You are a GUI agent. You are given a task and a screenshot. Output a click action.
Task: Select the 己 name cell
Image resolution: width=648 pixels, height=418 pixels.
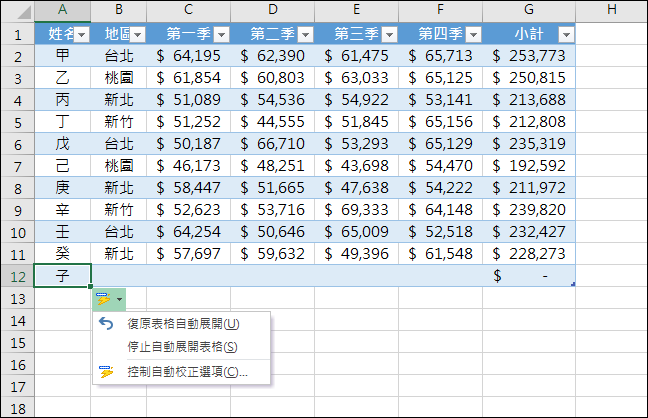click(62, 165)
